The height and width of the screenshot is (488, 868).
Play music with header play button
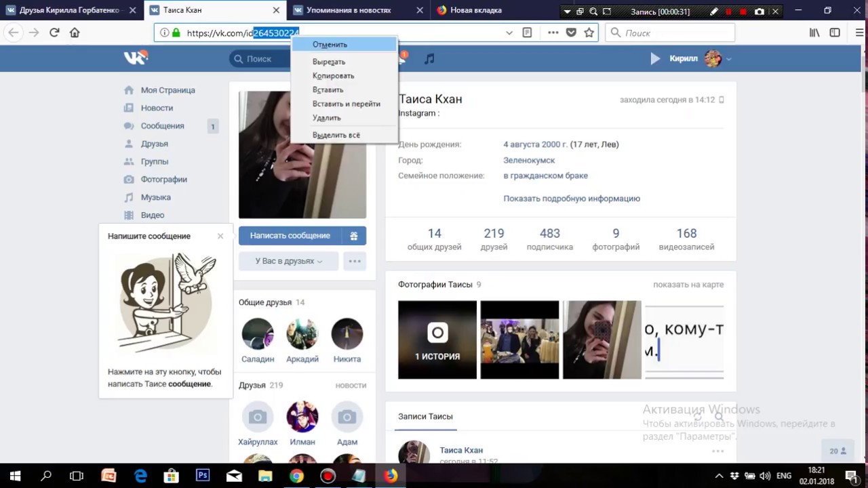pyautogui.click(x=655, y=59)
